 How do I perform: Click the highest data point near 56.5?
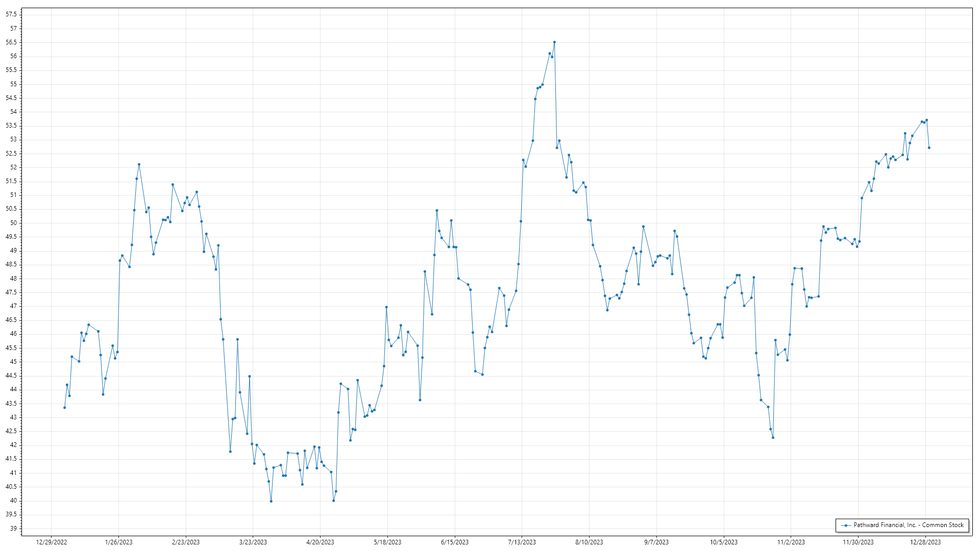click(x=554, y=42)
